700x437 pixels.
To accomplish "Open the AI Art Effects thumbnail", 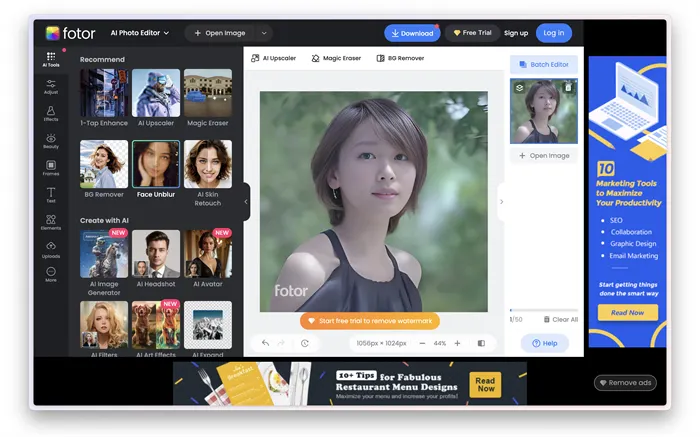I will 156,325.
